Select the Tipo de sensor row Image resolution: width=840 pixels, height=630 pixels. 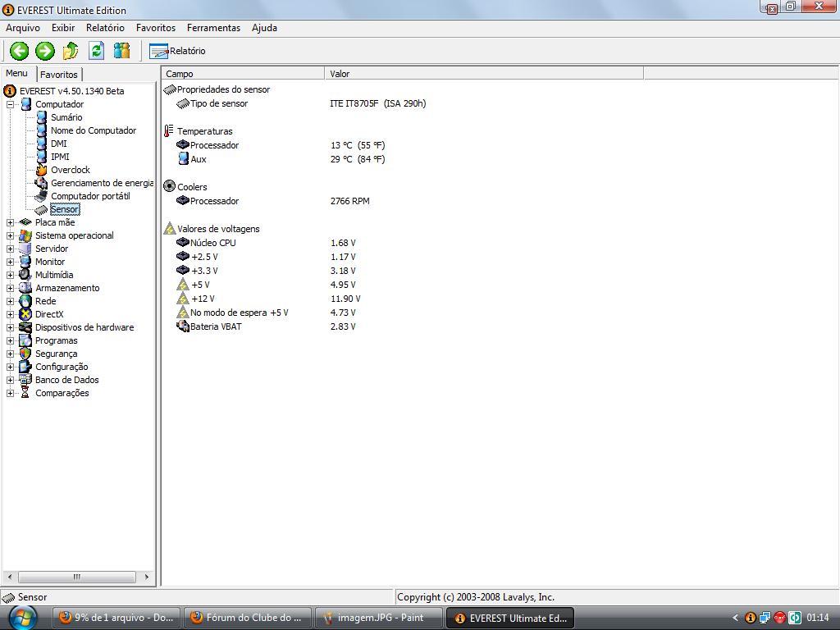pos(402,103)
